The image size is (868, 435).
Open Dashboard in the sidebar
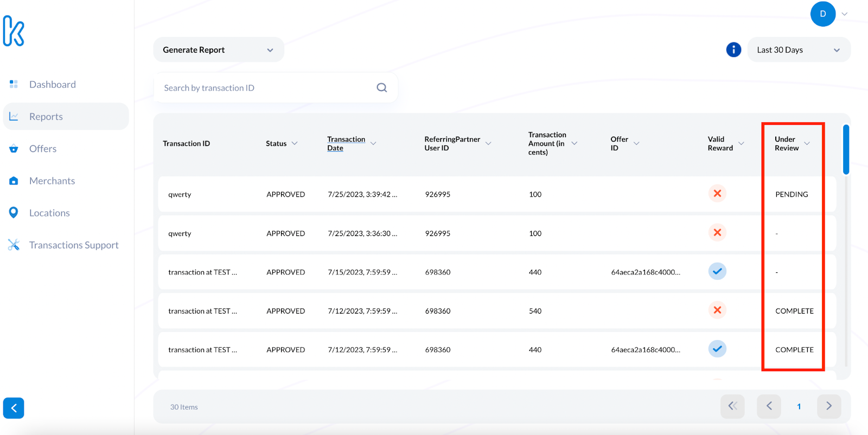click(x=53, y=85)
